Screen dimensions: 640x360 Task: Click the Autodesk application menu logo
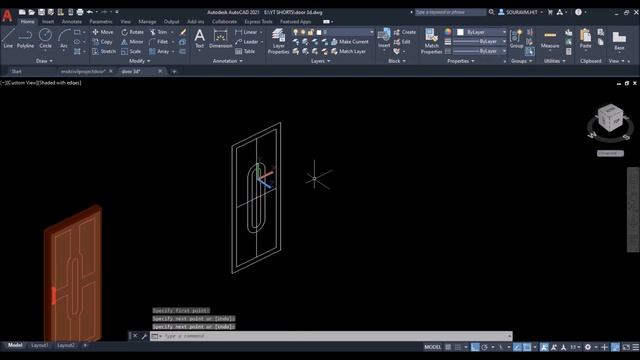click(7, 15)
